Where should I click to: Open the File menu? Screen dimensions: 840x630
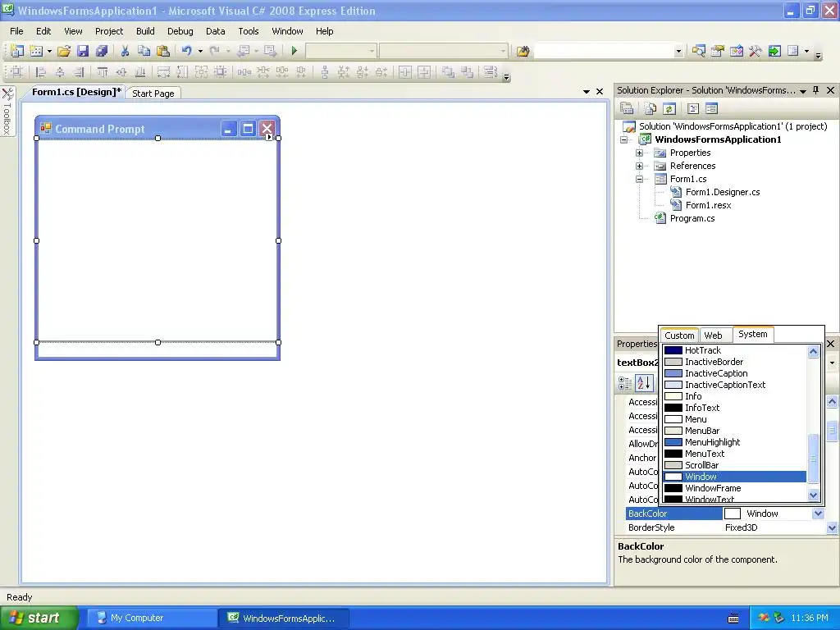[16, 31]
